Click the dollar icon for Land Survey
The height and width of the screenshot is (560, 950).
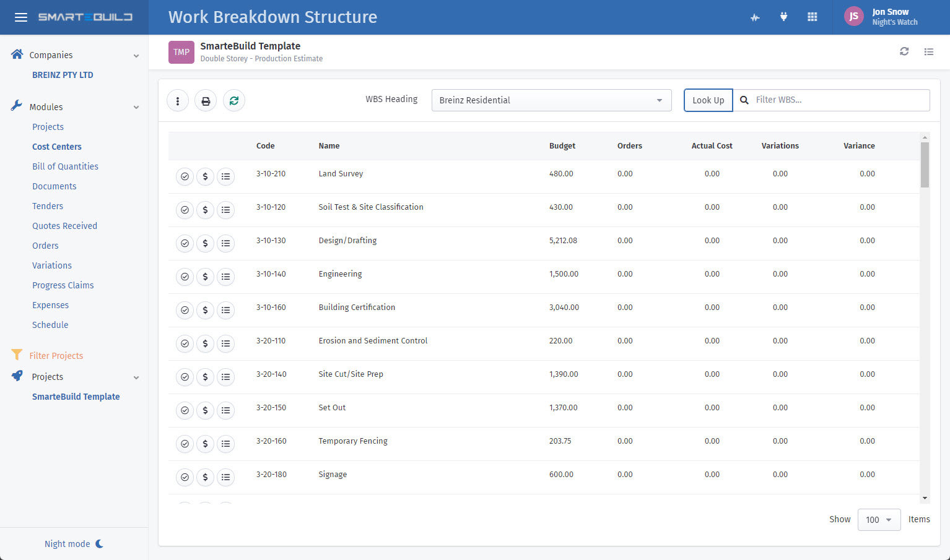coord(205,176)
